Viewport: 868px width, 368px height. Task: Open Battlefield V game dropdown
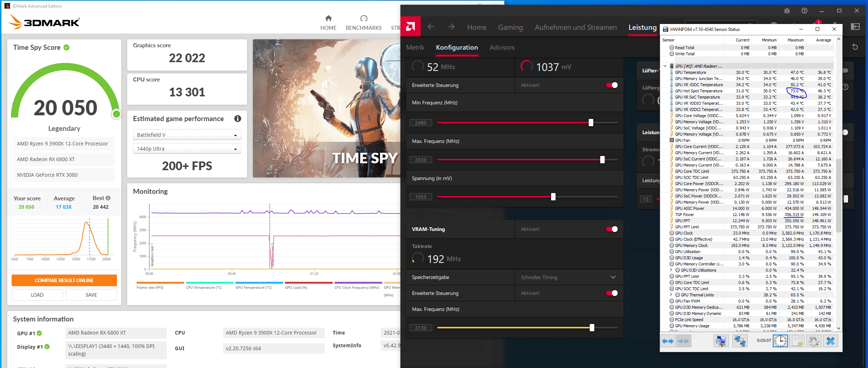(187, 135)
